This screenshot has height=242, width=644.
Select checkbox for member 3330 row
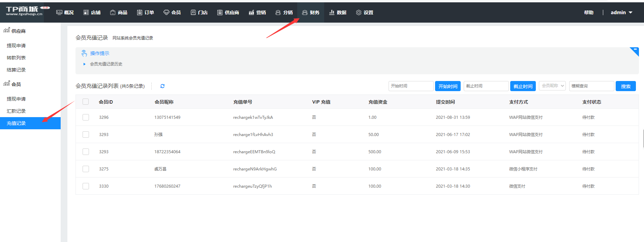pyautogui.click(x=86, y=186)
